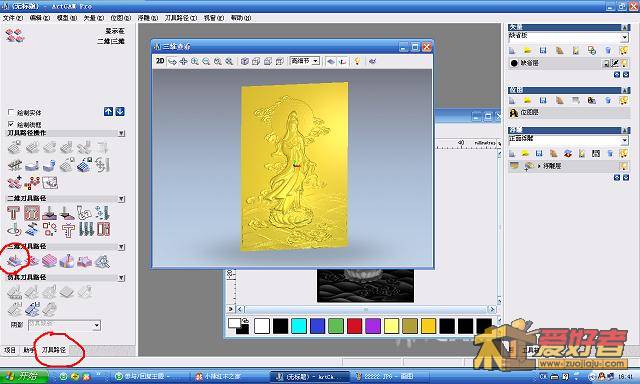The image size is (640, 384).
Task: Create new layer in the 矢量 panel
Action: coord(512,51)
